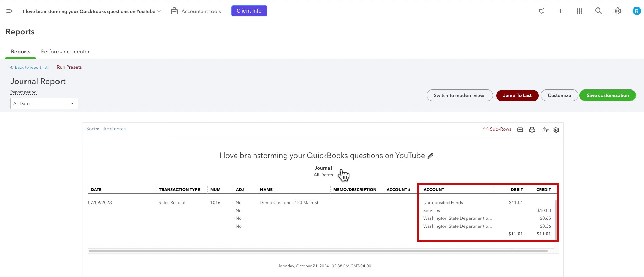Click the plus create-new icon
This screenshot has height=277, width=644.
(561, 11)
